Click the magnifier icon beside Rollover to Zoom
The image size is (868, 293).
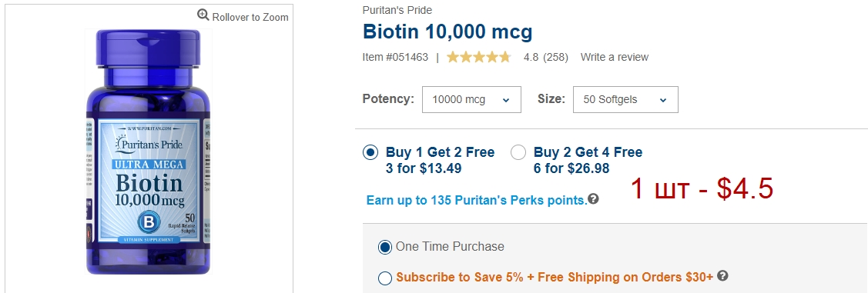coord(203,15)
